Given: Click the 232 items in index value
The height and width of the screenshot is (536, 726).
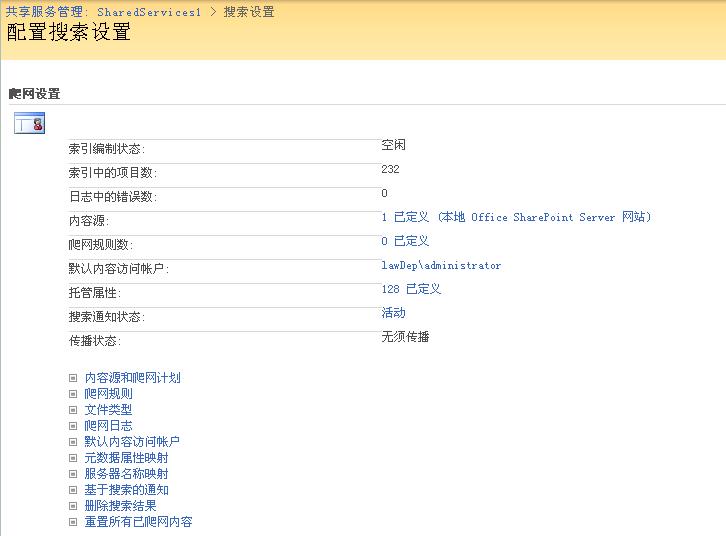Looking at the screenshot, I should coord(390,169).
